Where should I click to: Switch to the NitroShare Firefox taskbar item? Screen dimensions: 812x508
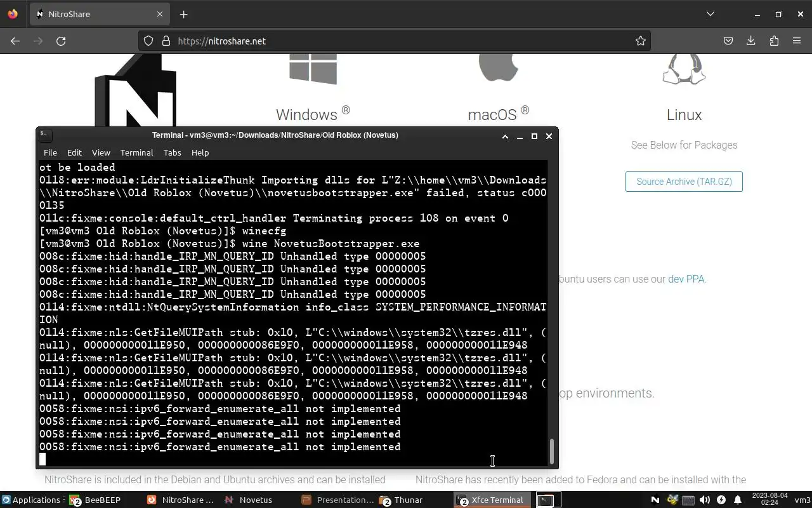182,500
